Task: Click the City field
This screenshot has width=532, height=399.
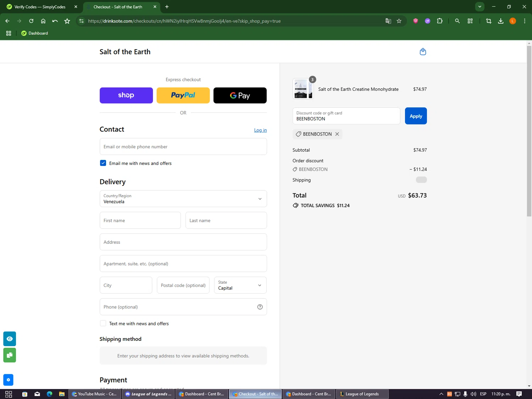Action: [126, 285]
